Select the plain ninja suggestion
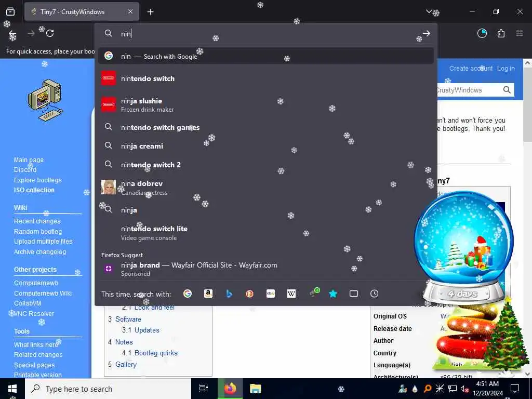The image size is (532, 399). coord(266,210)
